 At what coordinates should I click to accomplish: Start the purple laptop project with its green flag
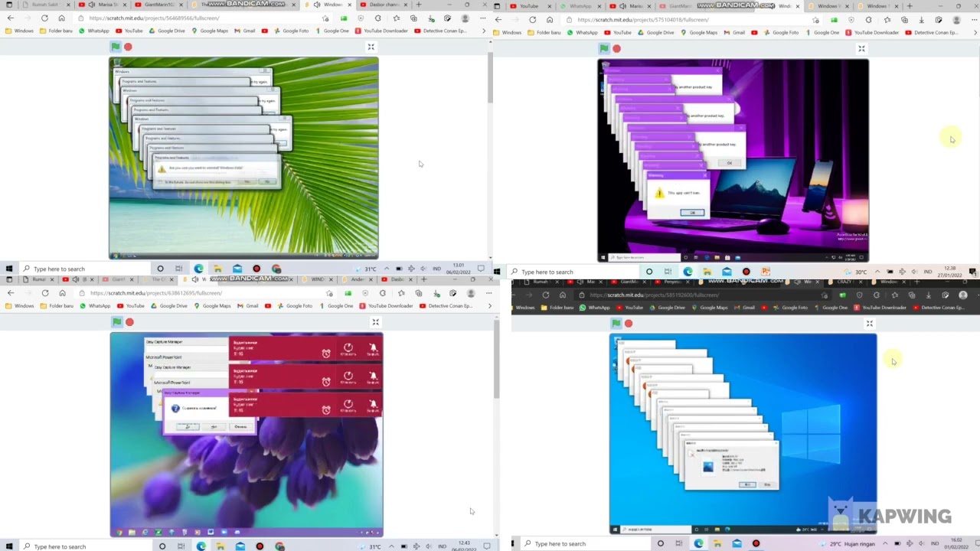click(x=604, y=48)
